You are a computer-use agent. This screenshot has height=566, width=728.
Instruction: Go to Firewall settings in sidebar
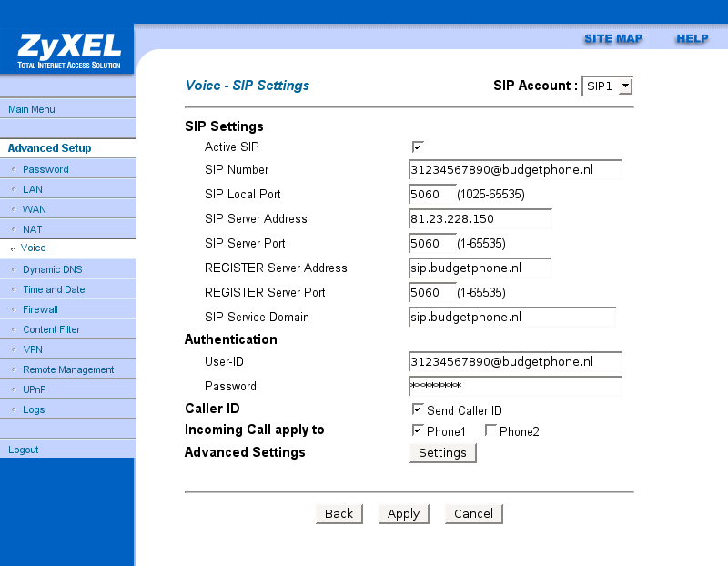click(x=40, y=309)
